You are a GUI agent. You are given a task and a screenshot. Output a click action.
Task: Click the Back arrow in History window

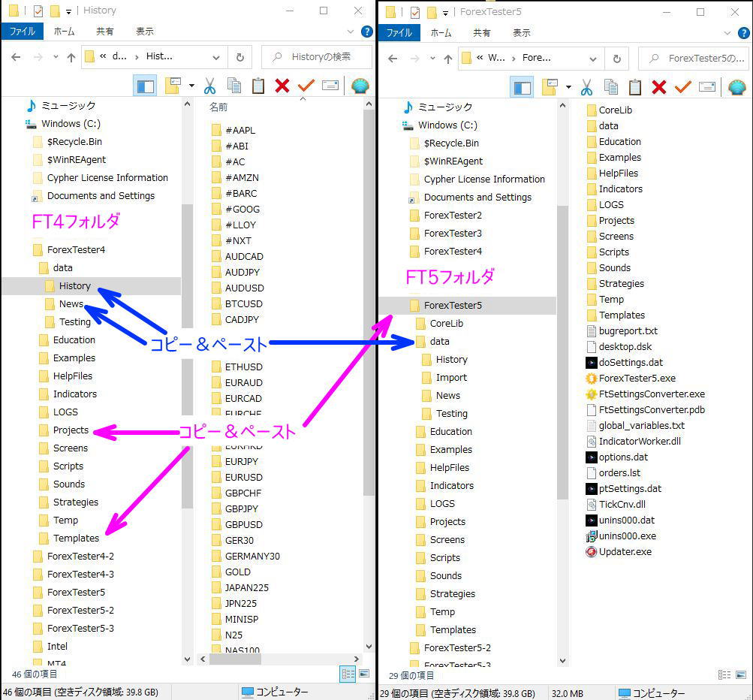(16, 57)
